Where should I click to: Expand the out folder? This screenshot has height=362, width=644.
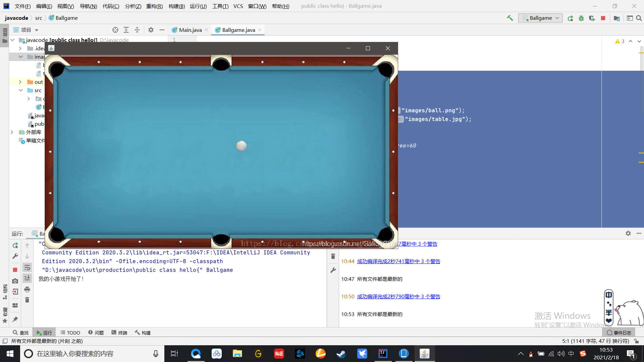20,82
